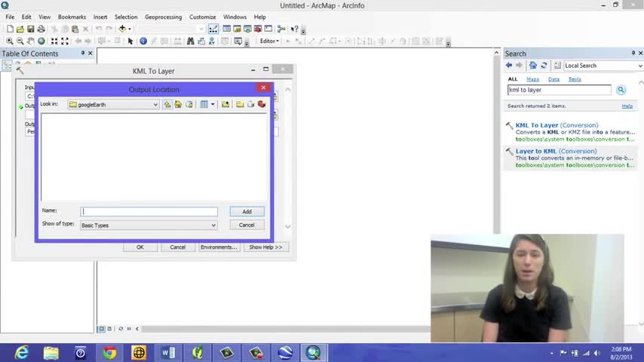644x362 pixels.
Task: Choose the Select Elements arrow tool
Action: coord(130,41)
